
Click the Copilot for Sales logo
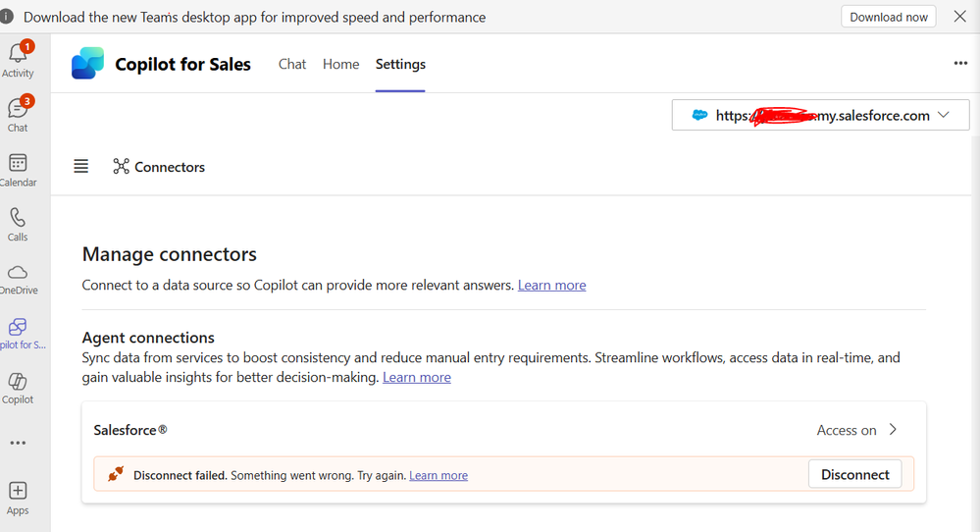coord(87,64)
